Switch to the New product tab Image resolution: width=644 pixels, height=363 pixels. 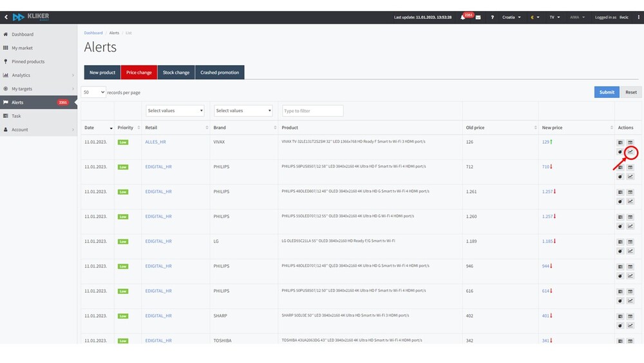(102, 72)
